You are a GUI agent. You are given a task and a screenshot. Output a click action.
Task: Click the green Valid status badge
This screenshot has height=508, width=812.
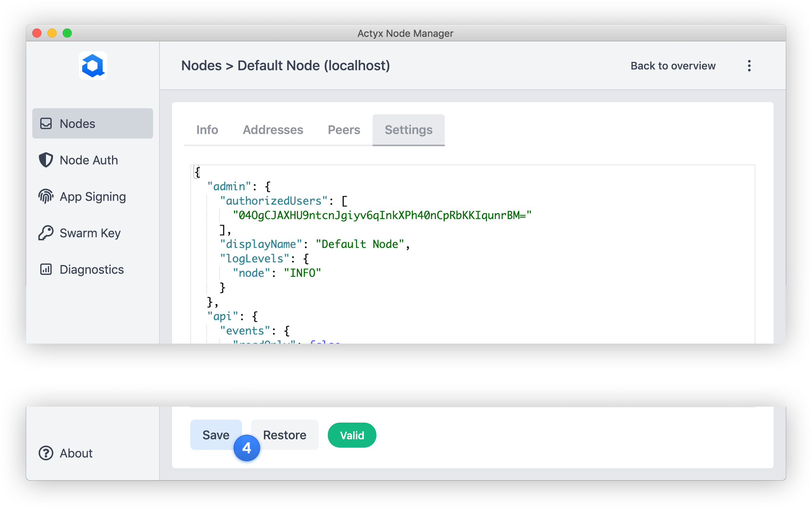click(x=352, y=435)
